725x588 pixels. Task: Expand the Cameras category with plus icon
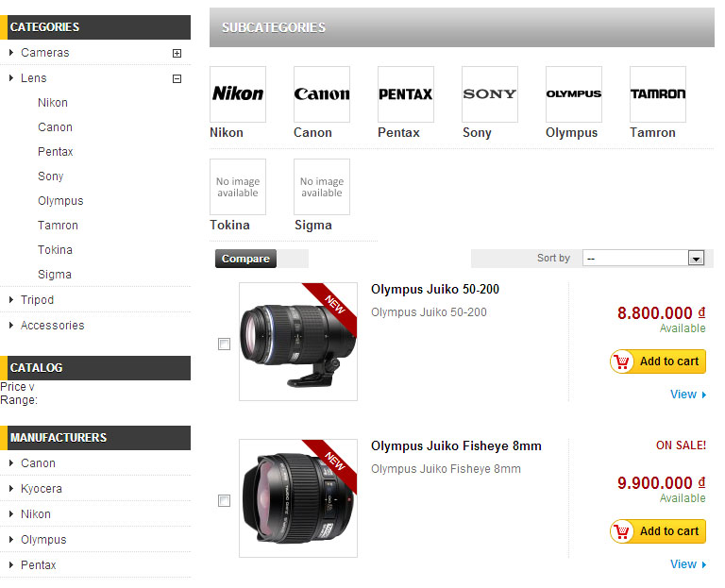click(x=177, y=53)
